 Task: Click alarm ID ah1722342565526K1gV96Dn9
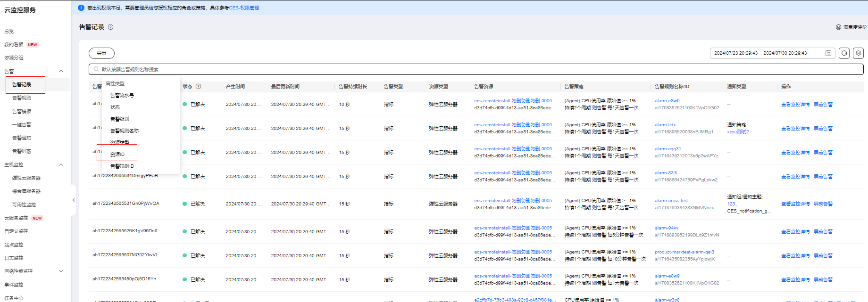coord(125,231)
